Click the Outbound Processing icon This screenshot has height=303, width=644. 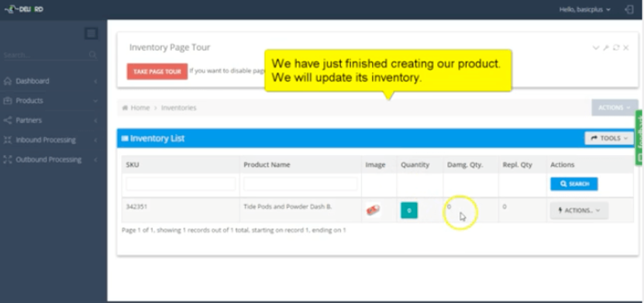click(8, 160)
